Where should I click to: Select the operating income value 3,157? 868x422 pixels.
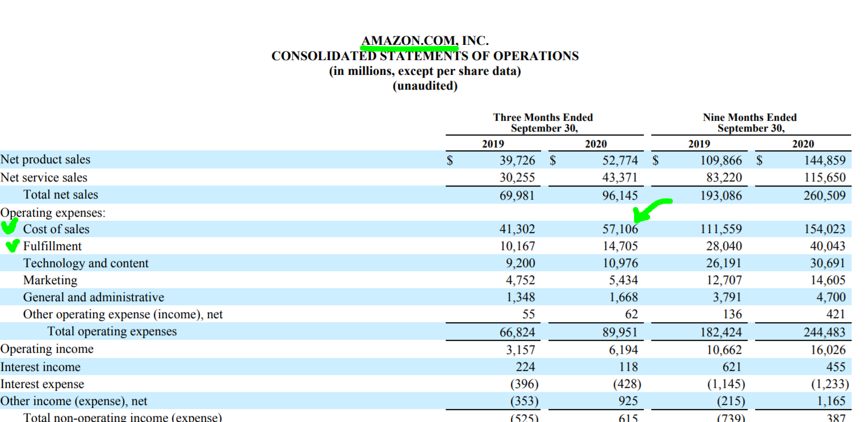point(520,349)
